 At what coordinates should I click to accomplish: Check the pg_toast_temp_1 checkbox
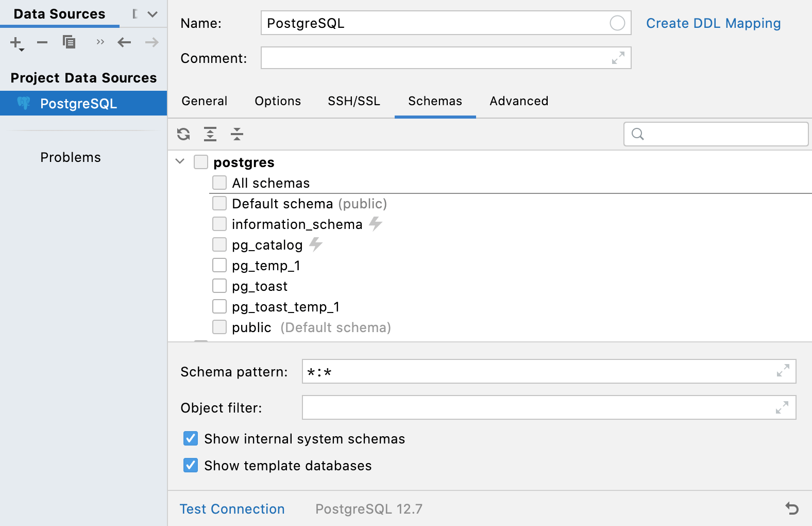click(219, 306)
